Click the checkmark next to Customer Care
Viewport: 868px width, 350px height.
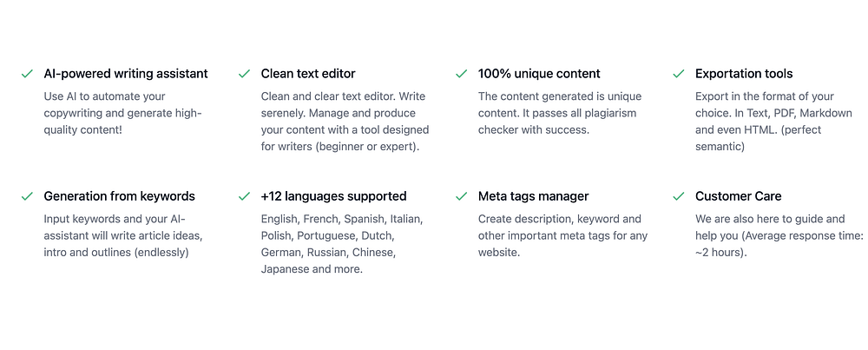click(x=678, y=196)
